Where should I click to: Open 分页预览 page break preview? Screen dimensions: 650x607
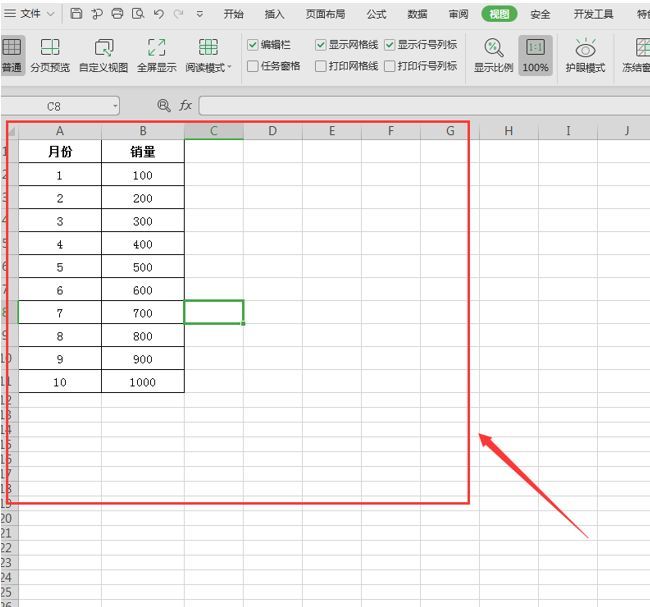point(50,55)
